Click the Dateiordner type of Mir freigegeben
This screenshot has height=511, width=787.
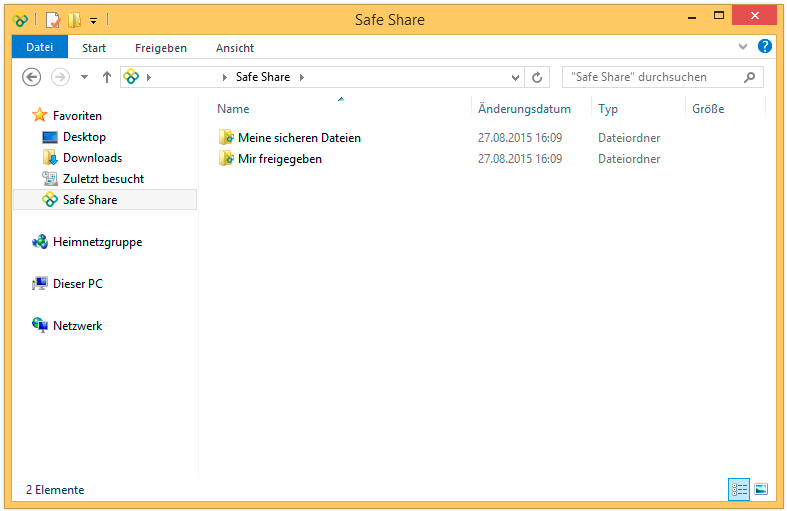pyautogui.click(x=629, y=159)
